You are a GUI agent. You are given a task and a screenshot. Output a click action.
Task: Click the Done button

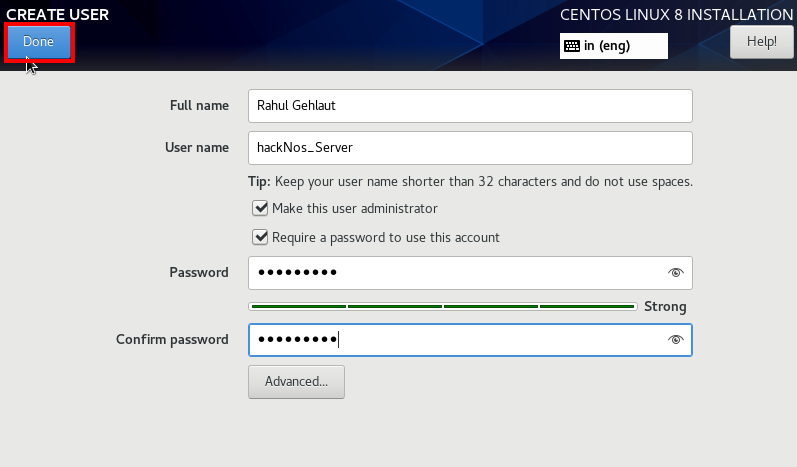pos(39,42)
